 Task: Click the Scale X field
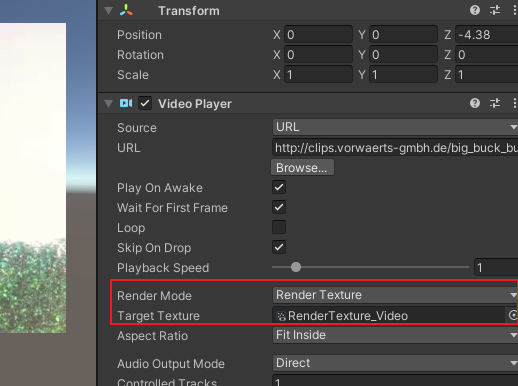pos(318,74)
